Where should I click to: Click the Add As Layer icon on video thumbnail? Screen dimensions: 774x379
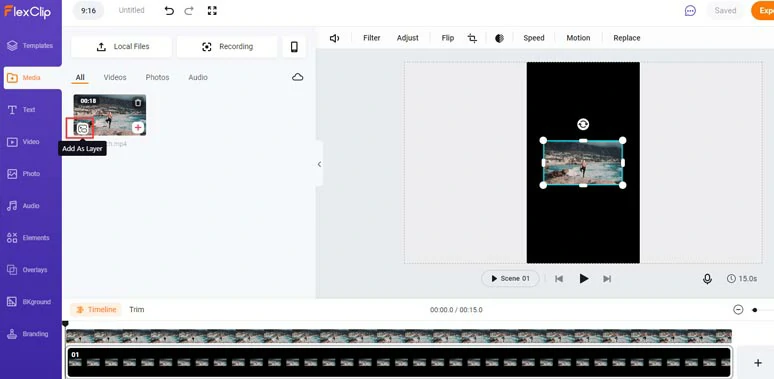pos(82,129)
